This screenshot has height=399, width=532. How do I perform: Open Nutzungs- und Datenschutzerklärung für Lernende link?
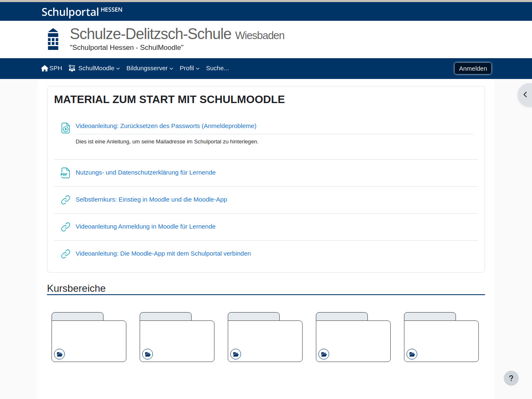[145, 172]
